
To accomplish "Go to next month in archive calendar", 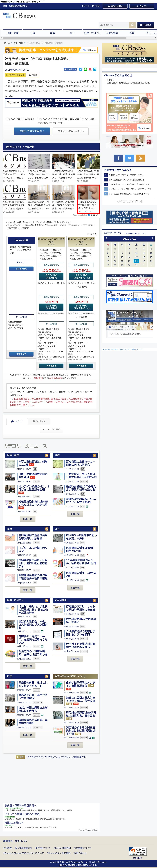I will 152,238.
